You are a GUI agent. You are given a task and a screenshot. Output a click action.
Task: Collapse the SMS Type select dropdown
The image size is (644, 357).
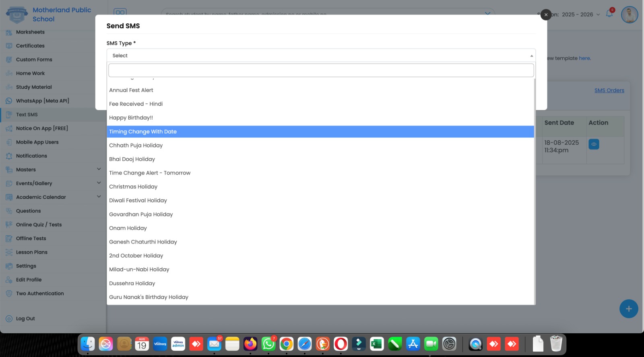point(531,56)
